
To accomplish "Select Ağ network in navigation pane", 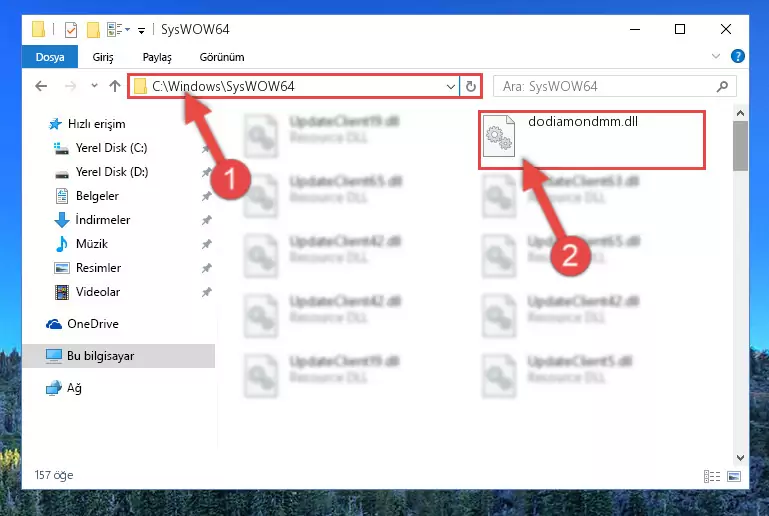I will pyautogui.click(x=64, y=388).
